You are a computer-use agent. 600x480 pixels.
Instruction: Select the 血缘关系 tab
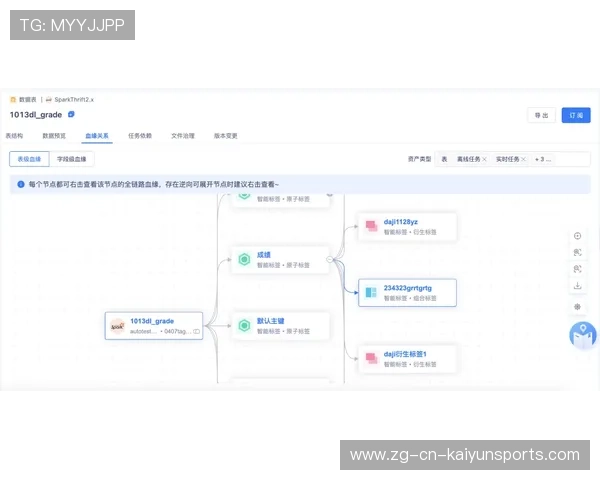97,136
